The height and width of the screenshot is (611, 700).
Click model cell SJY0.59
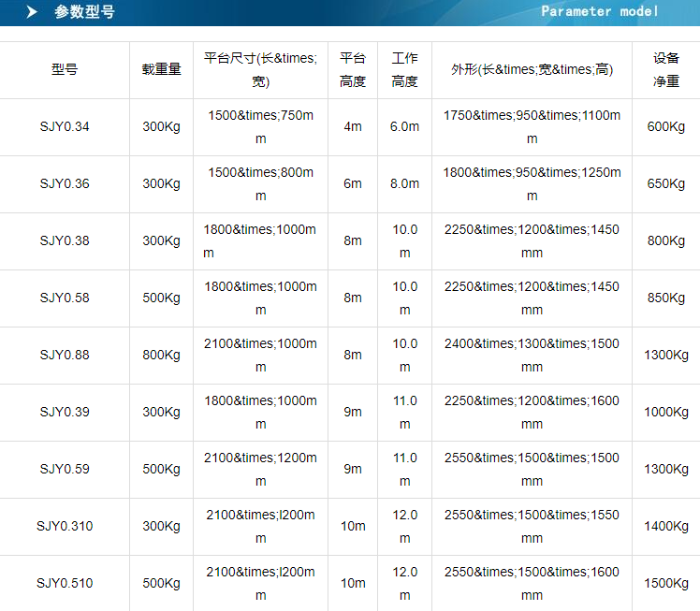[65, 469]
